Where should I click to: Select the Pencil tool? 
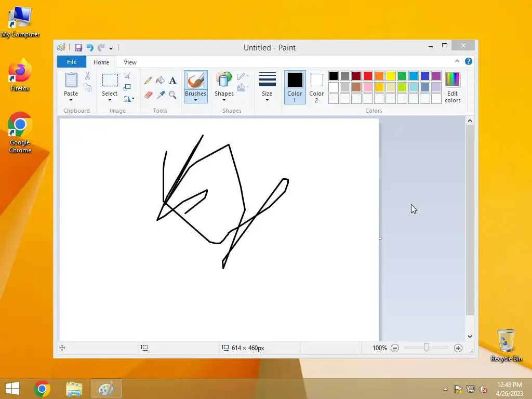[148, 81]
